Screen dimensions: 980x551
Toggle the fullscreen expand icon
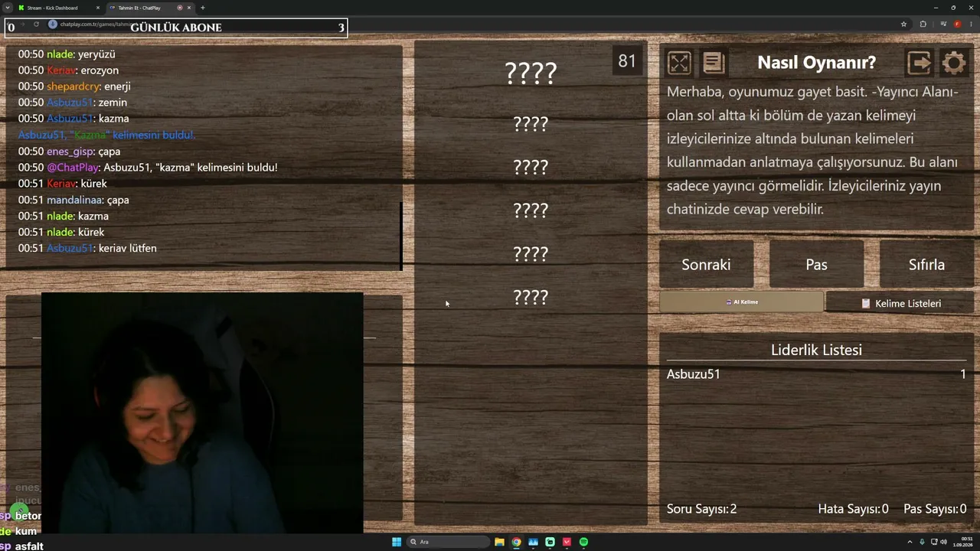pyautogui.click(x=679, y=63)
